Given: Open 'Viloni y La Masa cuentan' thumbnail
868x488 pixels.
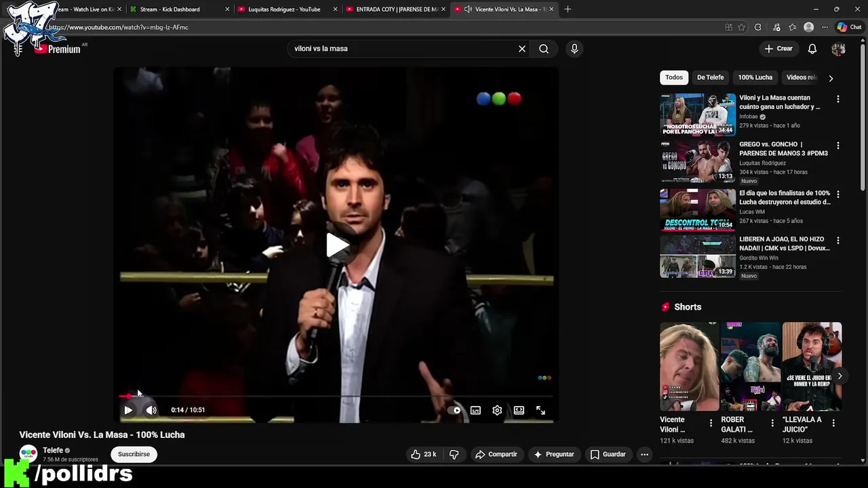Looking at the screenshot, I should pos(698,115).
